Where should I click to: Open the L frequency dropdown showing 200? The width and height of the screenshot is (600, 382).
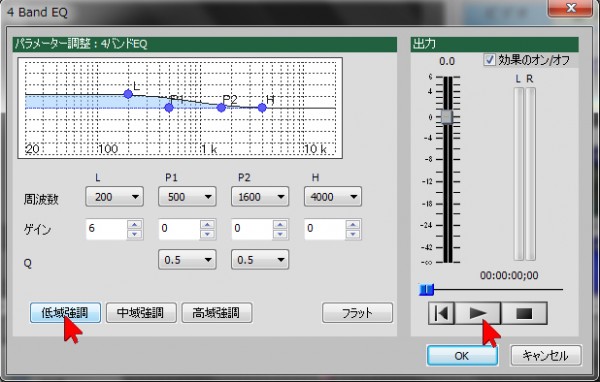(x=114, y=197)
